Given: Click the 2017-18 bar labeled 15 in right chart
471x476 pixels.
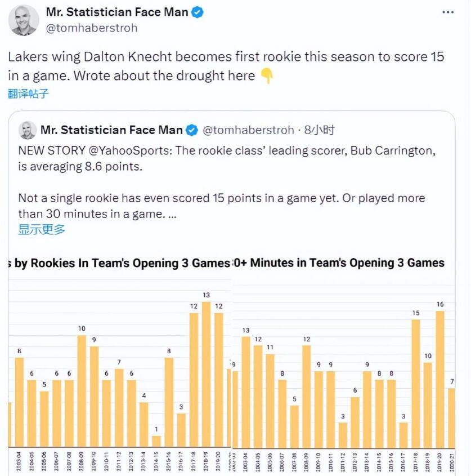Looking at the screenshot, I should pos(416,383).
